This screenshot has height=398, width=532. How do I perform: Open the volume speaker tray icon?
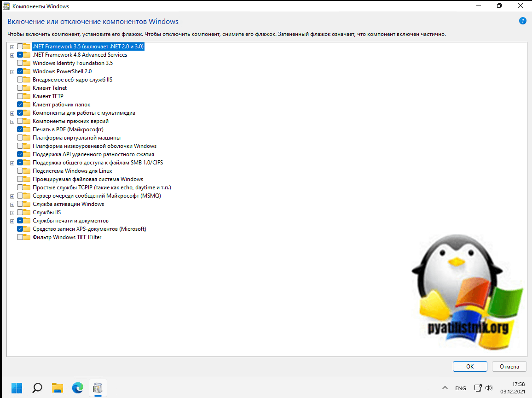(x=489, y=388)
